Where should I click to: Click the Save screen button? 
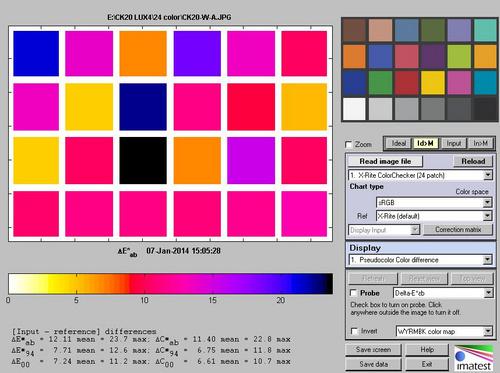[373, 350]
